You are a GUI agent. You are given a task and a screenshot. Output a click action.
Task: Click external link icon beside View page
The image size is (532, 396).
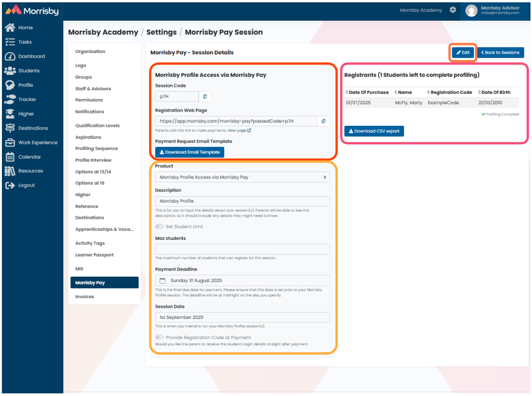click(x=249, y=130)
